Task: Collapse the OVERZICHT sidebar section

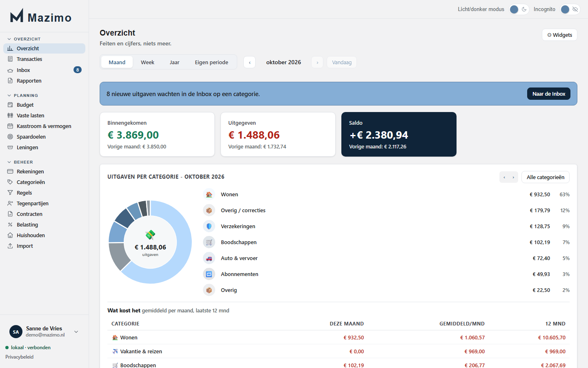Action: (9, 39)
